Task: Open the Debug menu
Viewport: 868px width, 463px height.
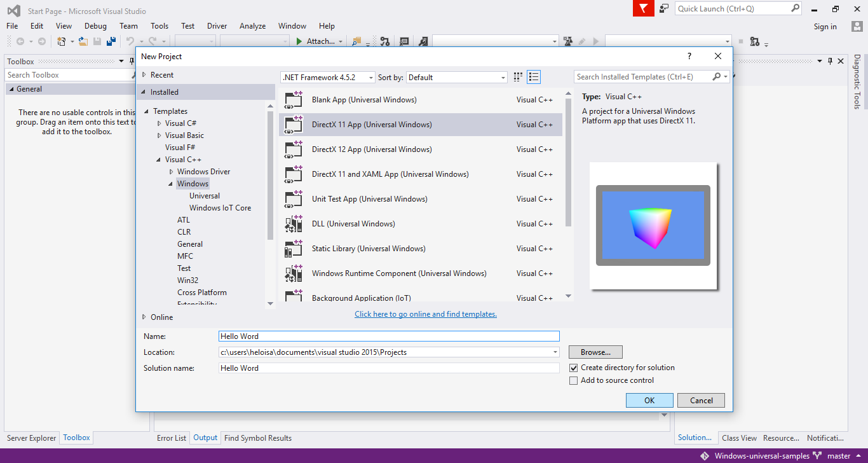Action: 95,26
